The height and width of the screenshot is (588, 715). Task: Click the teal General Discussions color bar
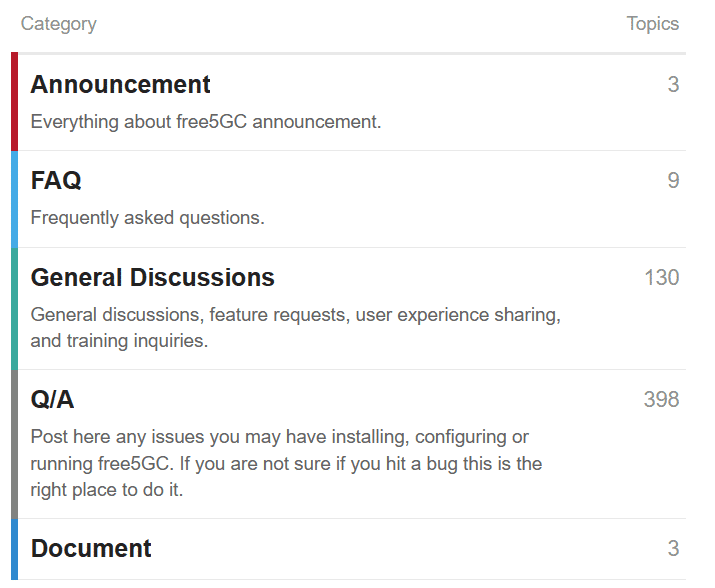(x=15, y=309)
